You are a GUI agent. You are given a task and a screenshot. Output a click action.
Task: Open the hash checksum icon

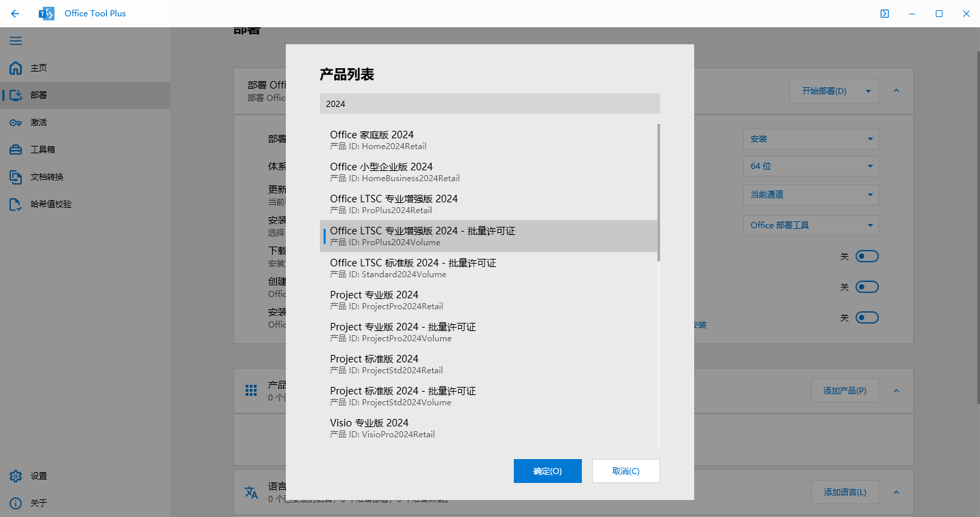click(16, 204)
